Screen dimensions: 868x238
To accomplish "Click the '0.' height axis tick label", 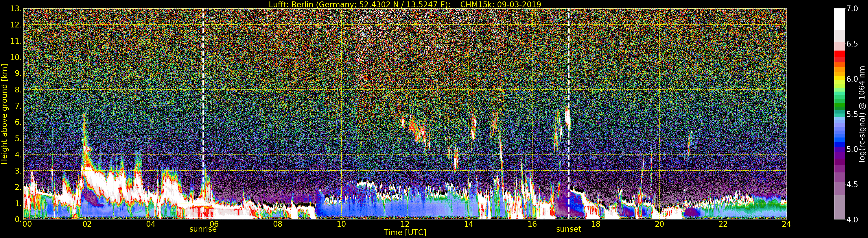I will click(x=18, y=219).
